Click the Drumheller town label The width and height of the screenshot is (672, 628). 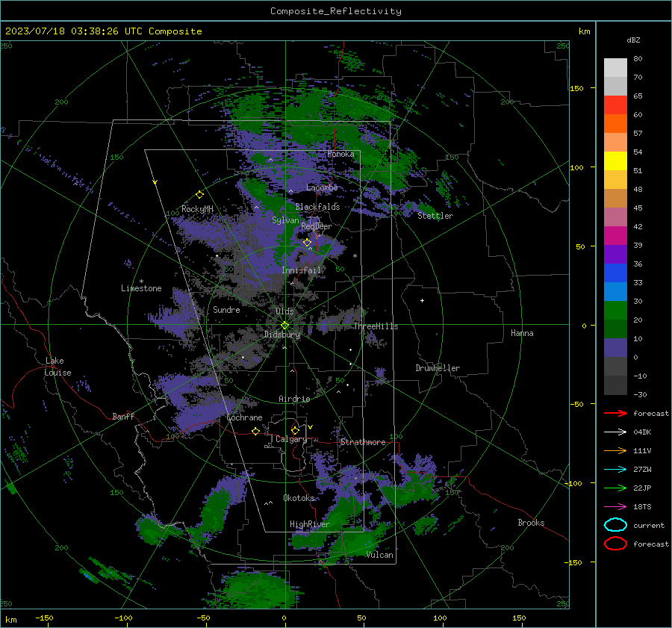pos(438,368)
